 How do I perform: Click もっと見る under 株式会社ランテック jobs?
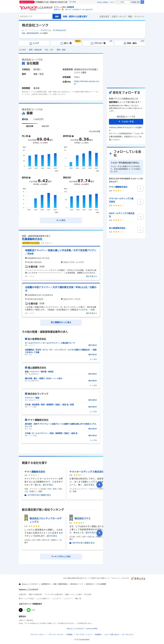[x=93, y=411]
